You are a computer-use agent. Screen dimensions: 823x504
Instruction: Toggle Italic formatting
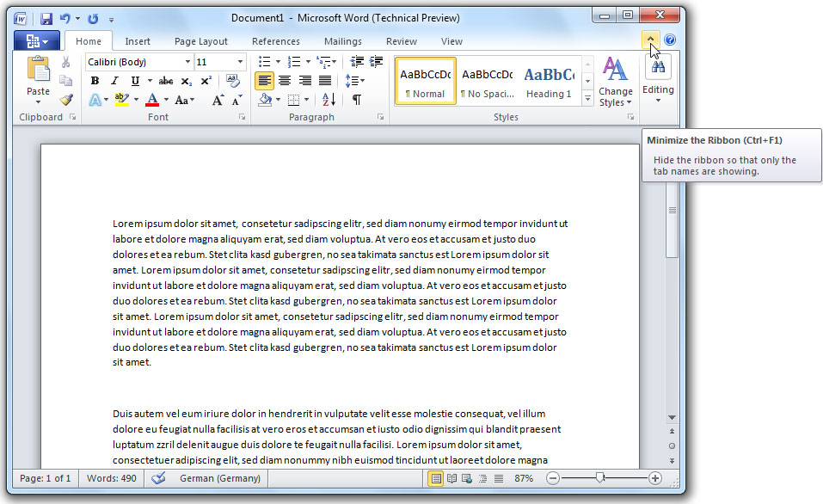pos(115,81)
